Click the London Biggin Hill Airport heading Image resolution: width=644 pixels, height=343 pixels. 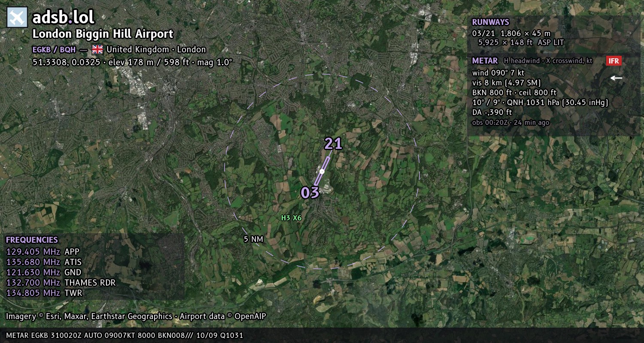coord(103,34)
